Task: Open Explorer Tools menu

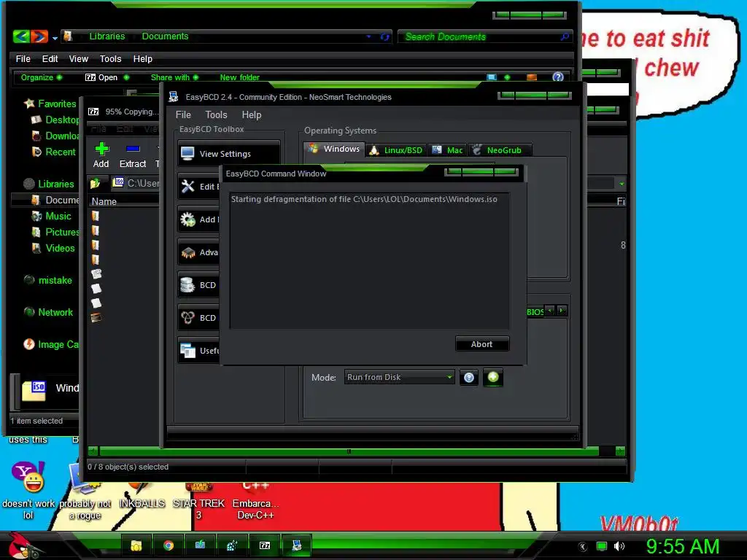Action: click(111, 58)
